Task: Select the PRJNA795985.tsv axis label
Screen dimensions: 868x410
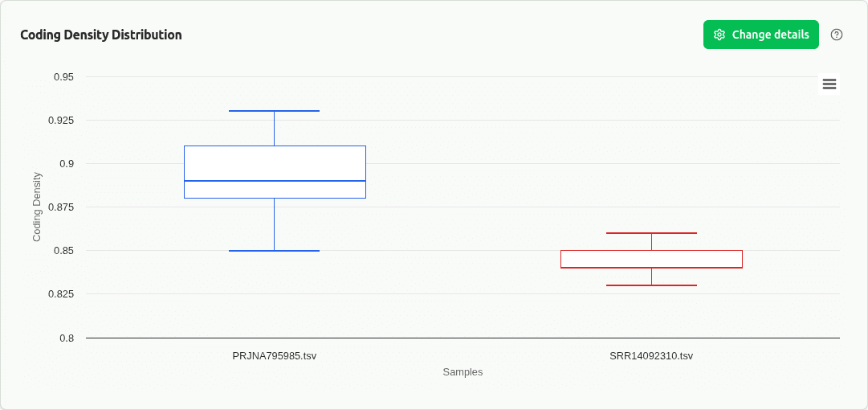Action: tap(275, 355)
